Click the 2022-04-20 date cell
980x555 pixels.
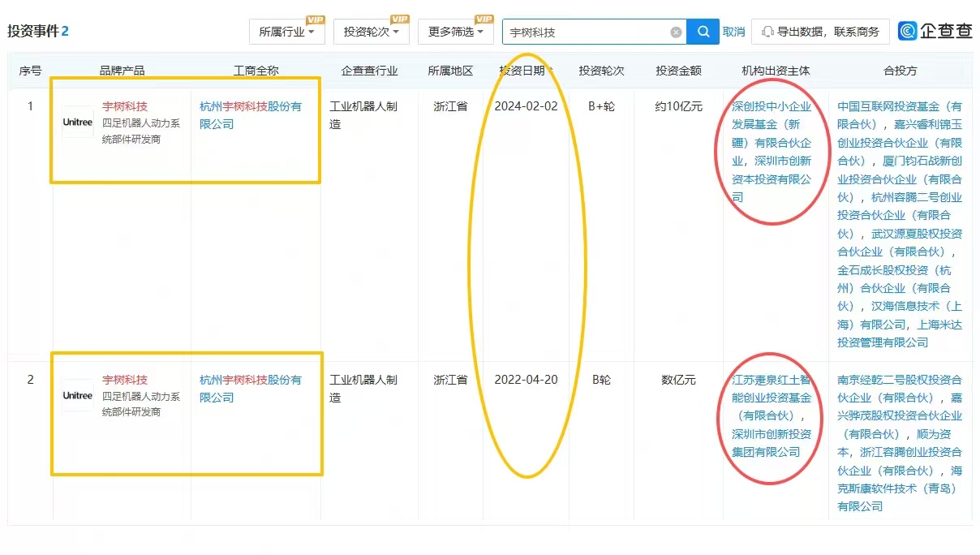click(x=527, y=380)
